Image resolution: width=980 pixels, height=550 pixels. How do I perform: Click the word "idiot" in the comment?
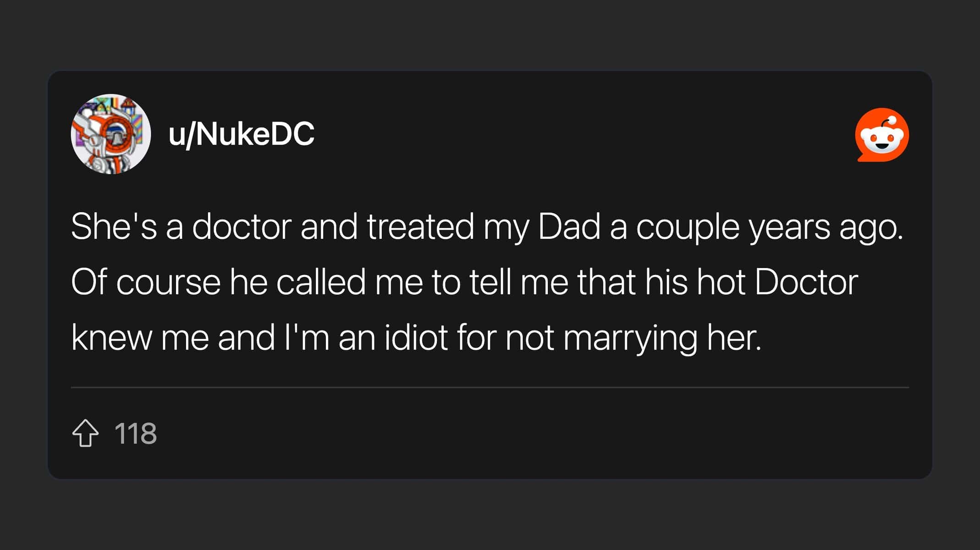(416, 338)
